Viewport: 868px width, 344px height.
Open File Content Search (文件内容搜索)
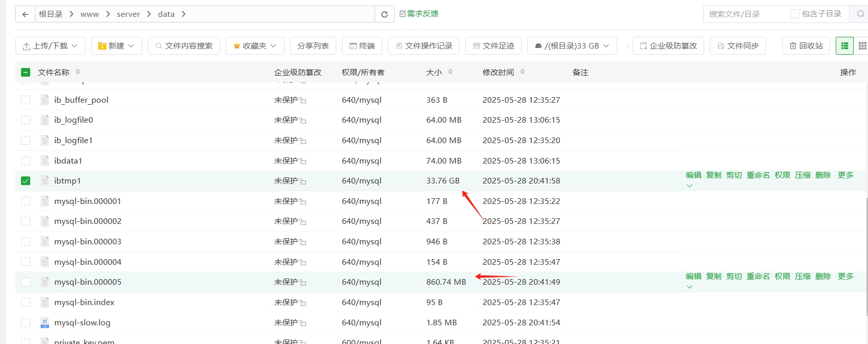click(x=184, y=46)
